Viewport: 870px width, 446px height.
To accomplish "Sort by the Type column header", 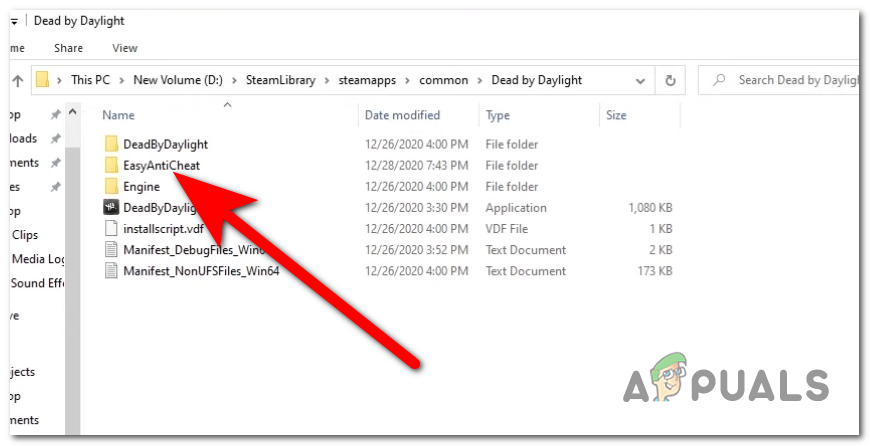I will (498, 115).
